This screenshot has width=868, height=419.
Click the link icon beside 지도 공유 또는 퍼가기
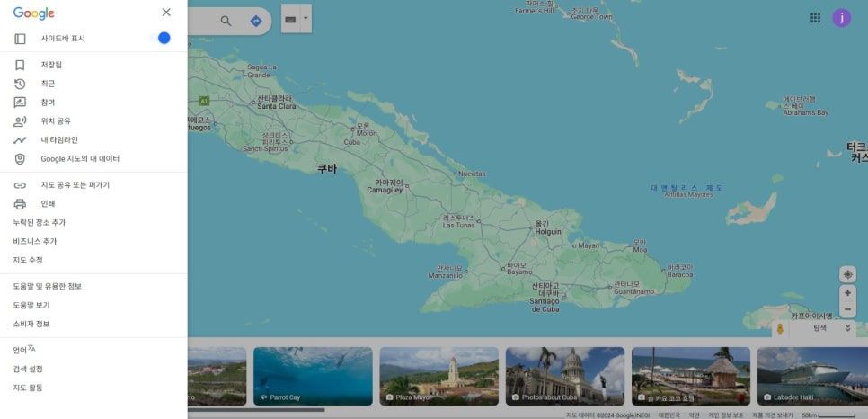[20, 185]
